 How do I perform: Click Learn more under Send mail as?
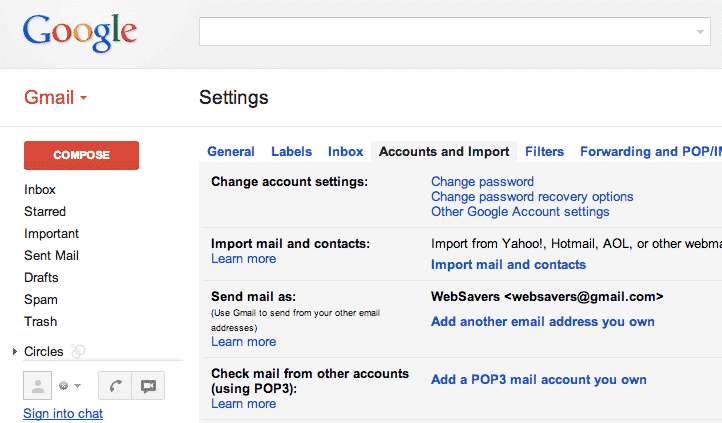coord(244,342)
